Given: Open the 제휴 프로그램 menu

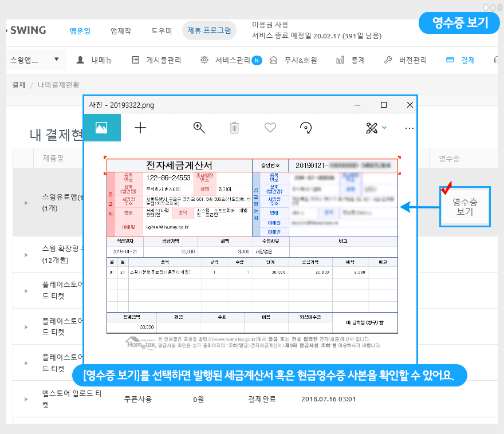Looking at the screenshot, I should 209,31.
